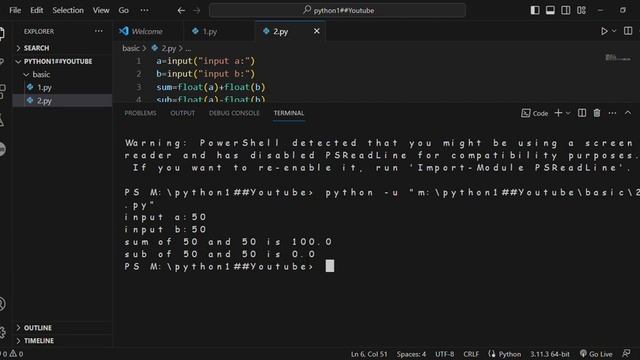Open the customize layout icon
The height and width of the screenshot is (360, 640).
click(582, 10)
